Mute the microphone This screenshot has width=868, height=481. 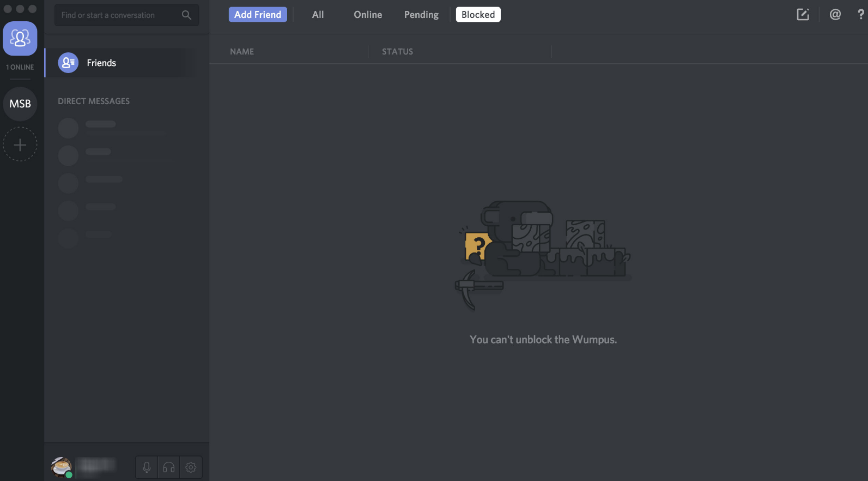click(x=147, y=467)
